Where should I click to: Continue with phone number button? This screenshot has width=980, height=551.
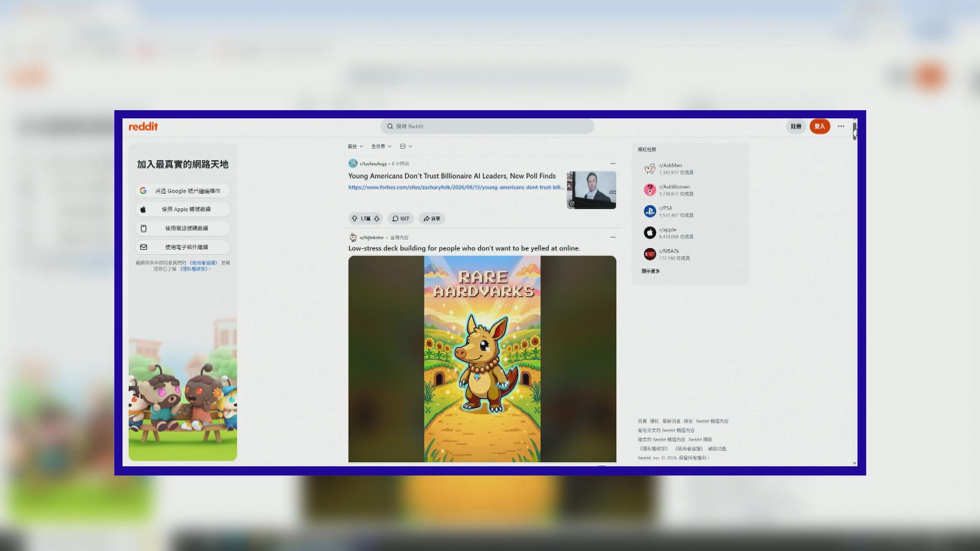183,228
